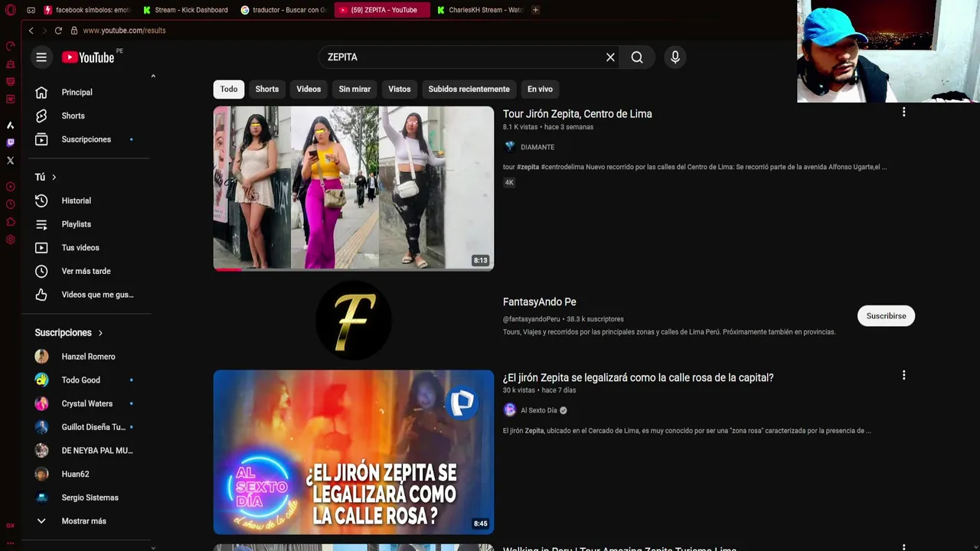Open a new browser tab with plus

(535, 10)
